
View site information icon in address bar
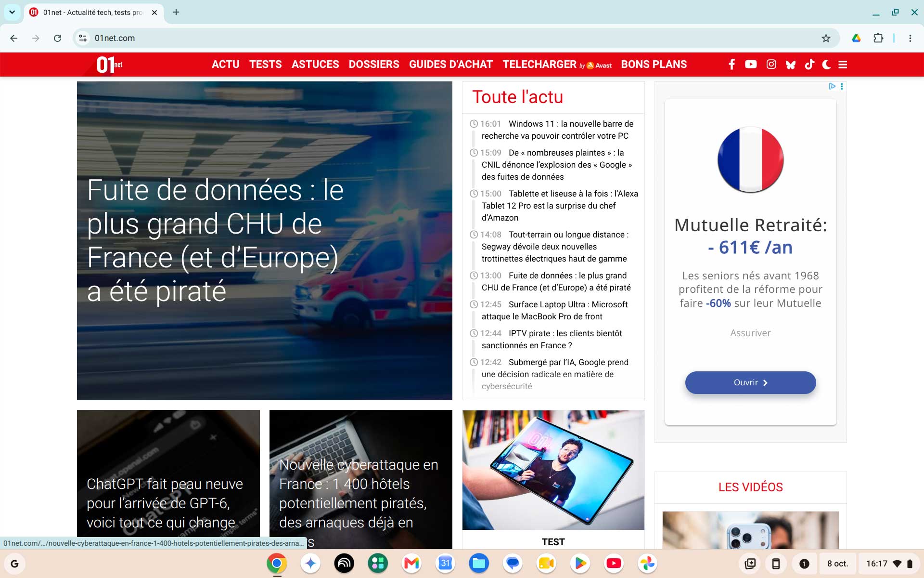pos(83,38)
